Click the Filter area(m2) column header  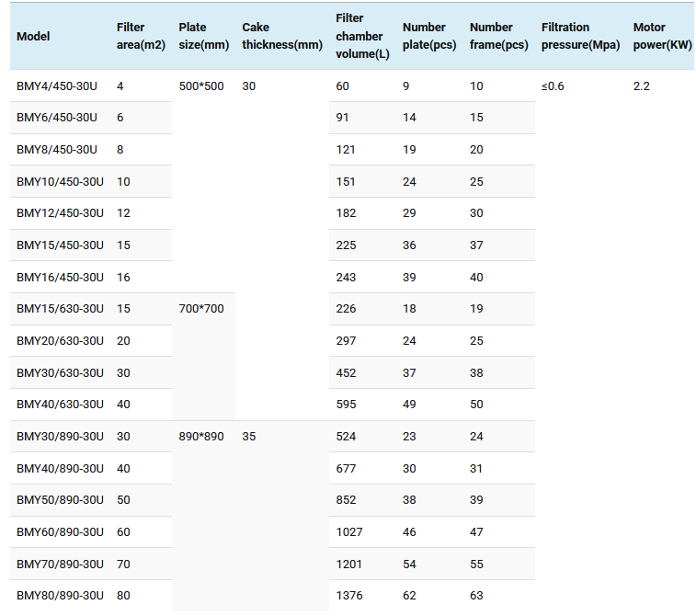click(141, 37)
